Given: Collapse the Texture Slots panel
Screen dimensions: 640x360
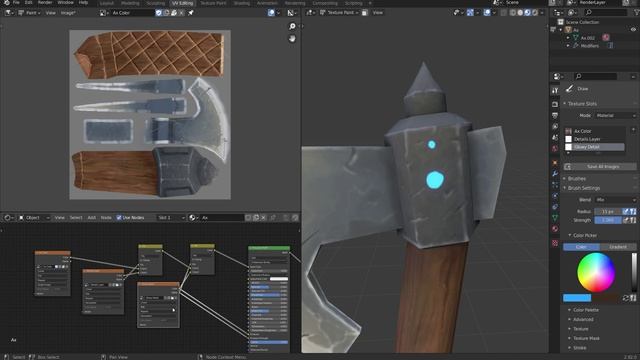Looking at the screenshot, I should pos(565,104).
